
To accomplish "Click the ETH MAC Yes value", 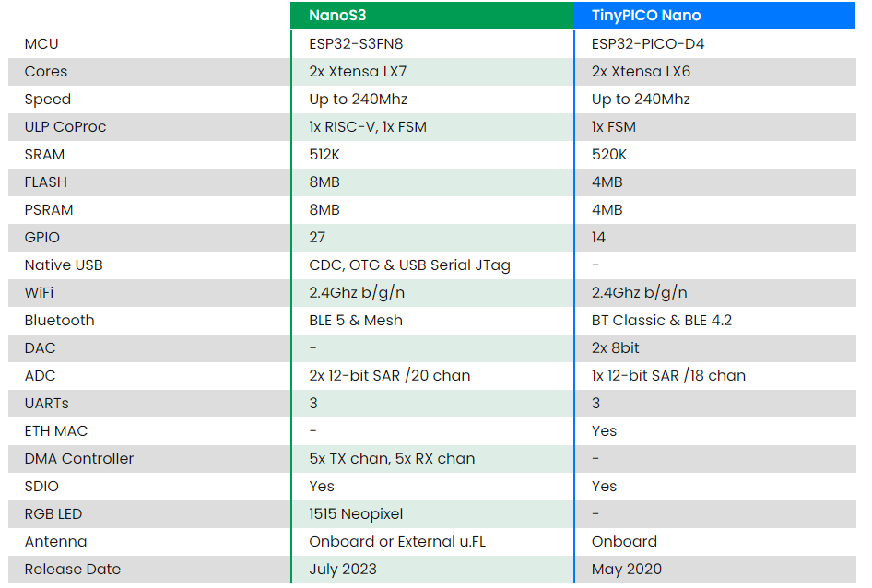I will (604, 431).
